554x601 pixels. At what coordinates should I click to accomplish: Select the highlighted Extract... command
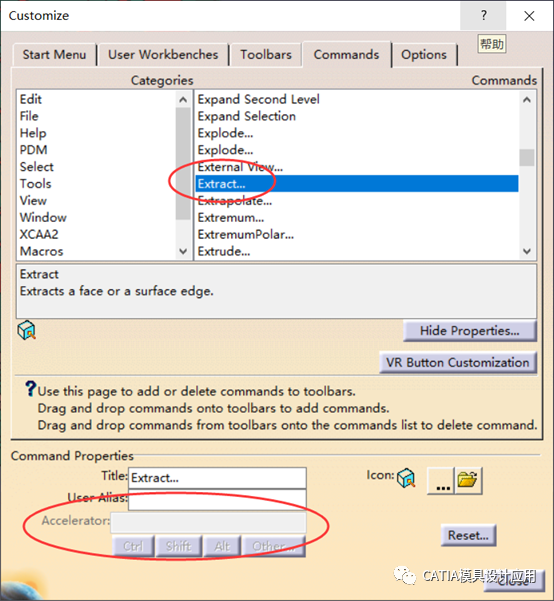click(x=357, y=184)
